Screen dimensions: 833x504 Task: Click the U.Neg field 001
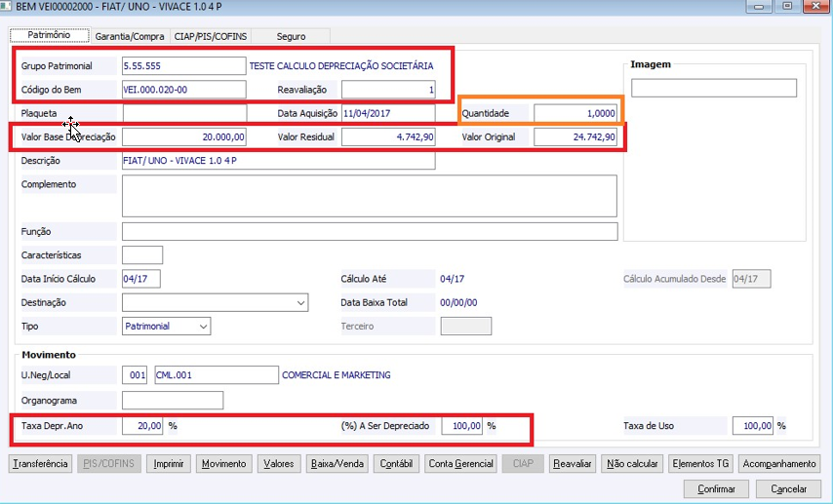(135, 375)
